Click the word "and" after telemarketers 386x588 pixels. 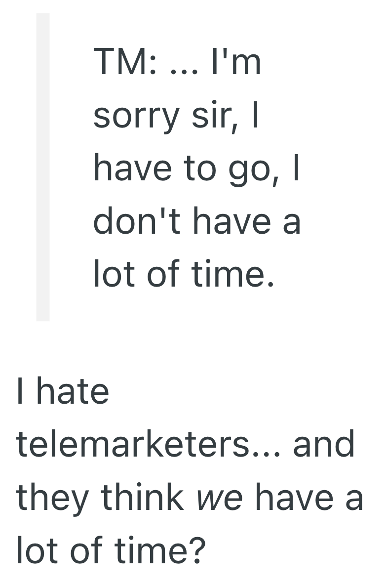324,444
